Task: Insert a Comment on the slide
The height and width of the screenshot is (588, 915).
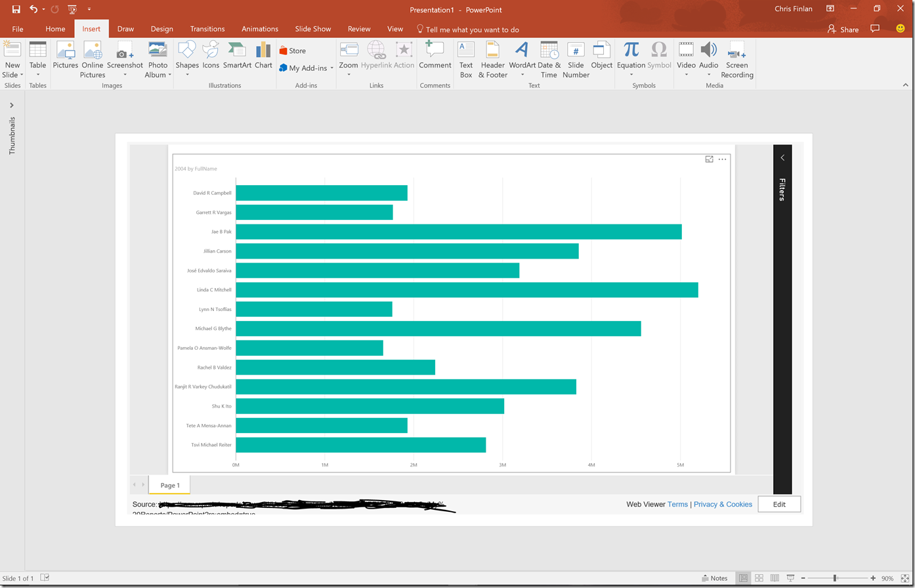Action: (x=435, y=58)
